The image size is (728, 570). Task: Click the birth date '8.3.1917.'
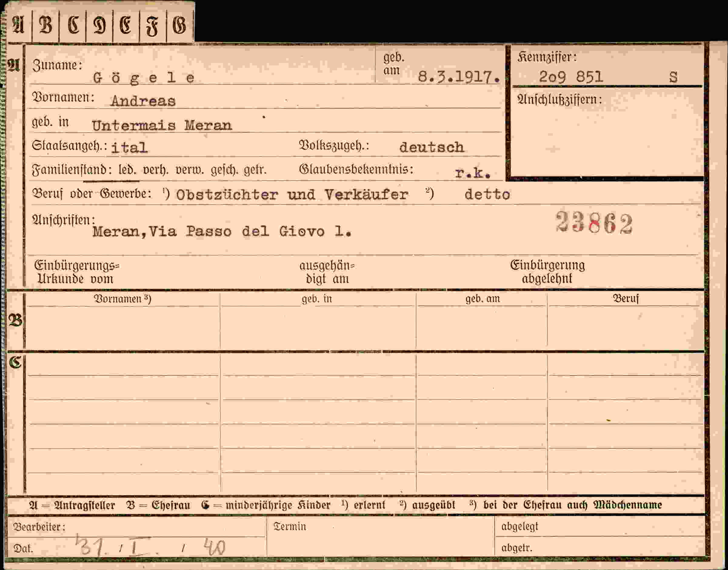[459, 77]
